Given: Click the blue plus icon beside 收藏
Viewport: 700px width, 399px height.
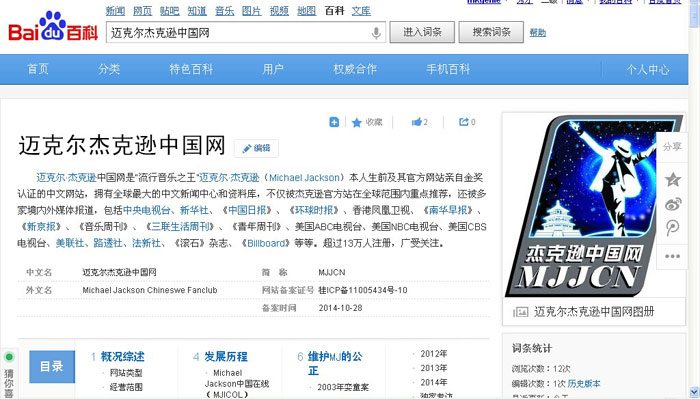Looking at the screenshot, I should click(334, 122).
